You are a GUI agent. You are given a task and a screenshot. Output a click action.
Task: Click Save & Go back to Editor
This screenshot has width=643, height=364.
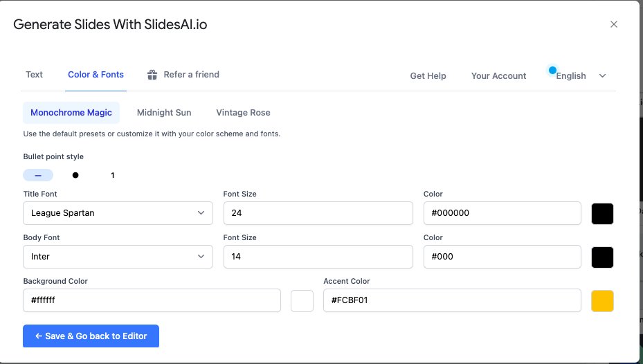91,336
